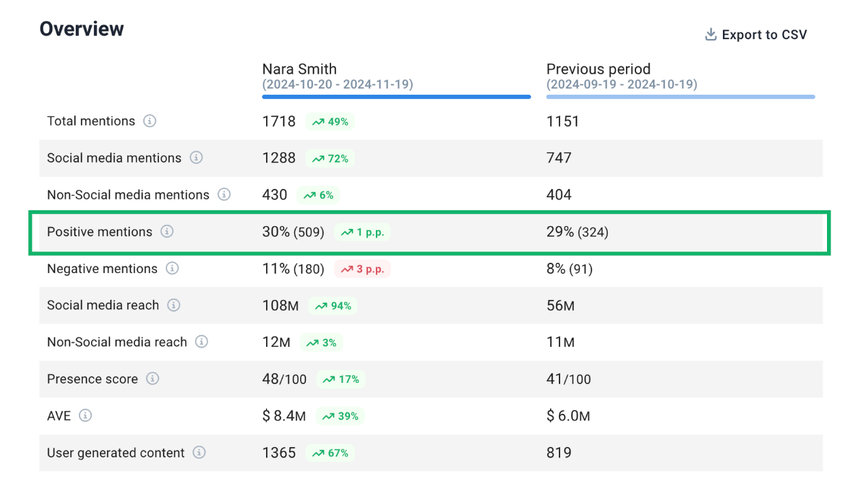The height and width of the screenshot is (500, 853).
Task: Select the Previous period column header
Action: 598,69
